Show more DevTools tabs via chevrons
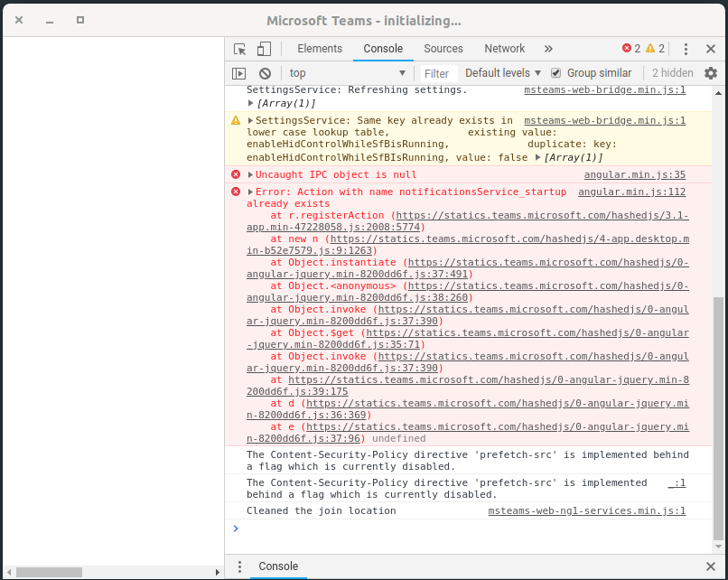Image resolution: width=728 pixels, height=580 pixels. pos(548,49)
